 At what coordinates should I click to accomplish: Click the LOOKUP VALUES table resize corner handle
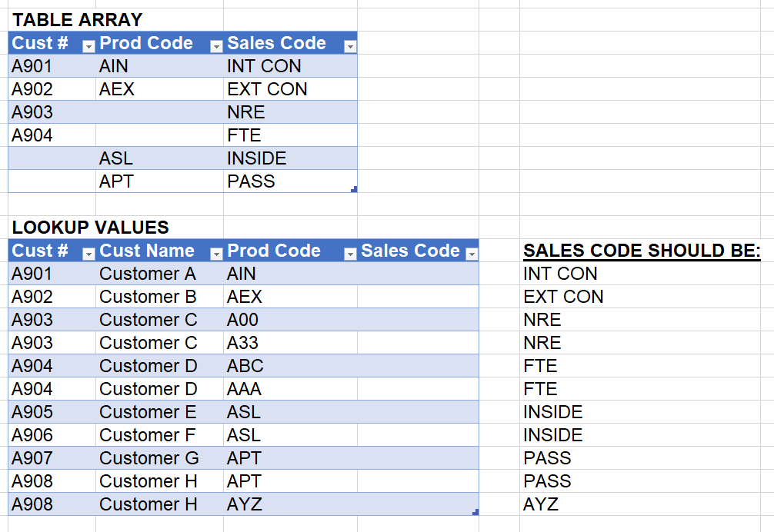tap(475, 512)
